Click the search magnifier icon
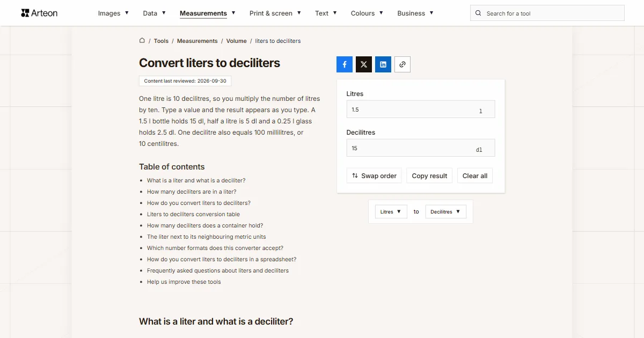The height and width of the screenshot is (338, 644). (x=479, y=13)
